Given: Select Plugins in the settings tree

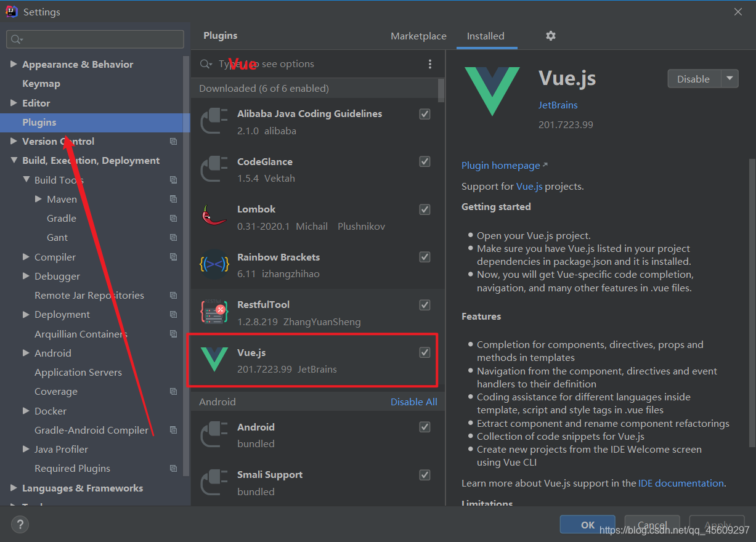Looking at the screenshot, I should pos(95,123).
